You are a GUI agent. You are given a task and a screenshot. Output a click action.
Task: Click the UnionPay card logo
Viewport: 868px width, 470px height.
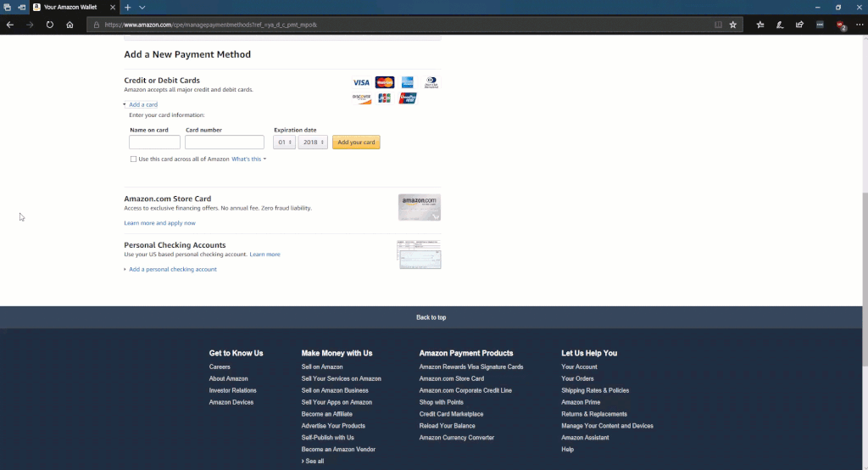click(408, 98)
